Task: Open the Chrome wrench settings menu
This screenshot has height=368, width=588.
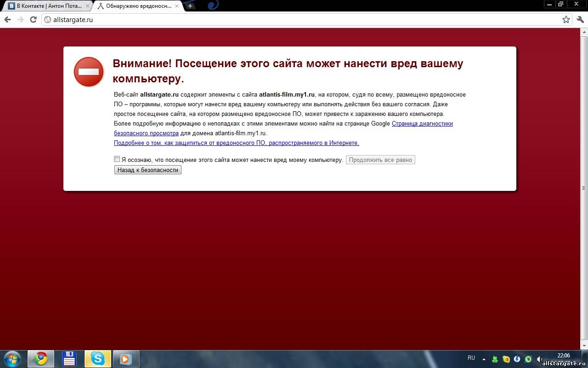Action: (579, 20)
